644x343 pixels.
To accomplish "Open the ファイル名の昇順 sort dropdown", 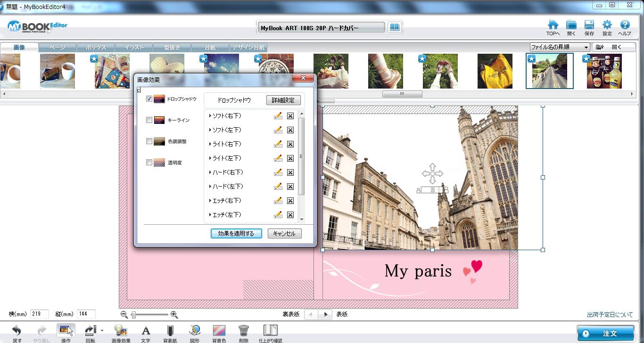I will 560,47.
